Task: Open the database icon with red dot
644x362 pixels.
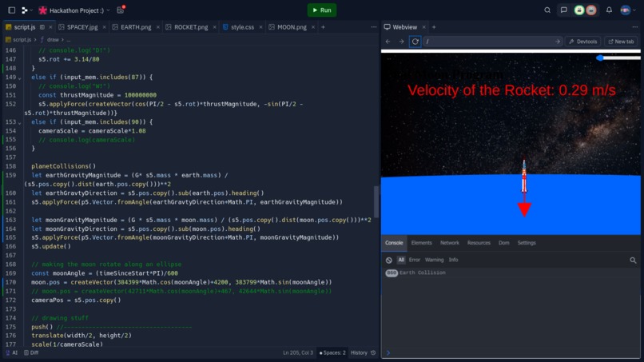Action: (x=121, y=10)
